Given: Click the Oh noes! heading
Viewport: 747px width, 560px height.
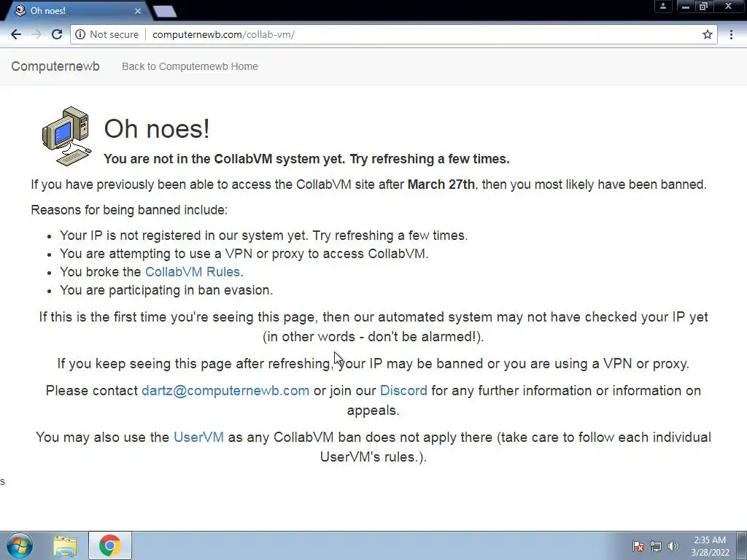Looking at the screenshot, I should (x=157, y=128).
